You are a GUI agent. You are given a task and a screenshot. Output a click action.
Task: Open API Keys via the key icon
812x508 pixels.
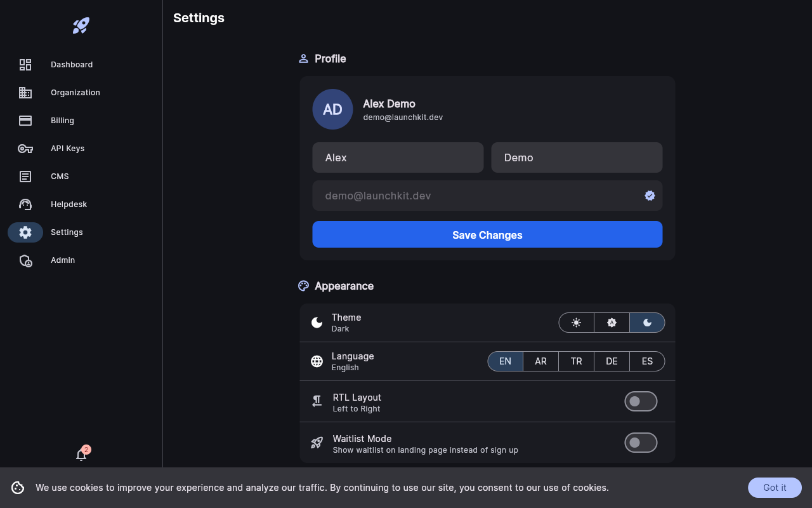point(25,149)
